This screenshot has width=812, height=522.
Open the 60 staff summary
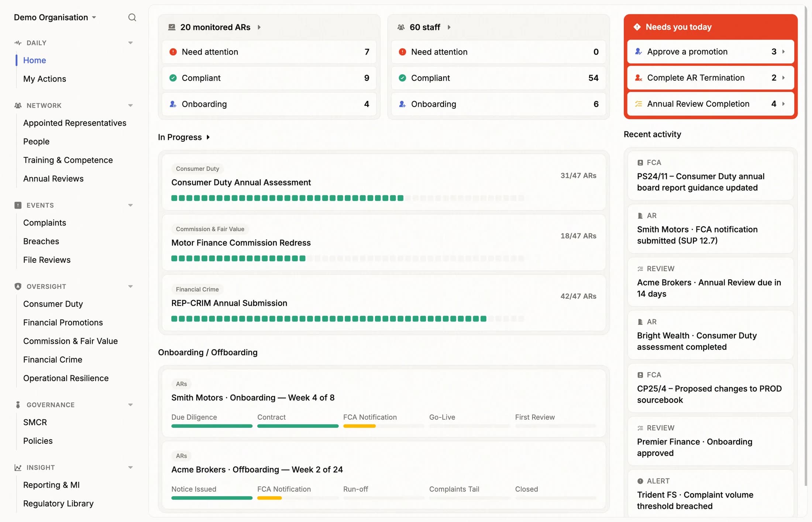[x=424, y=27]
